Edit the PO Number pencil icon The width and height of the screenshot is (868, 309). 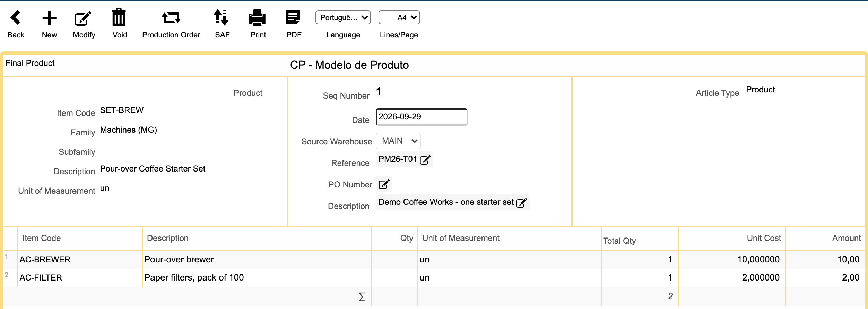tap(384, 184)
